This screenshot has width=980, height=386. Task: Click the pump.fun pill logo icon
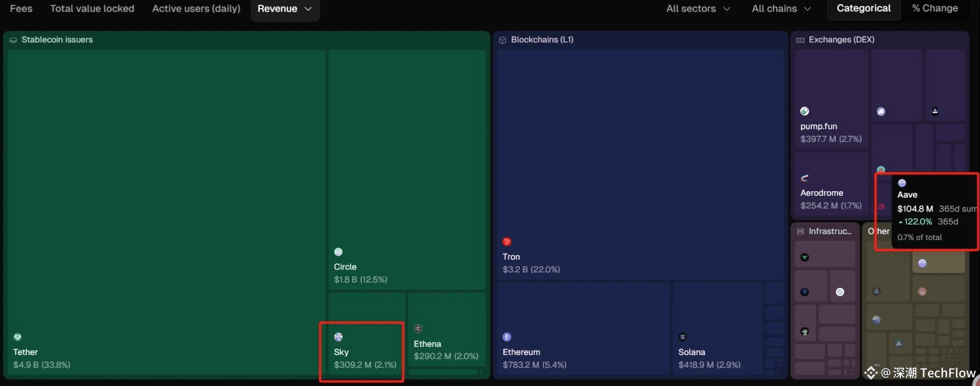tap(805, 111)
